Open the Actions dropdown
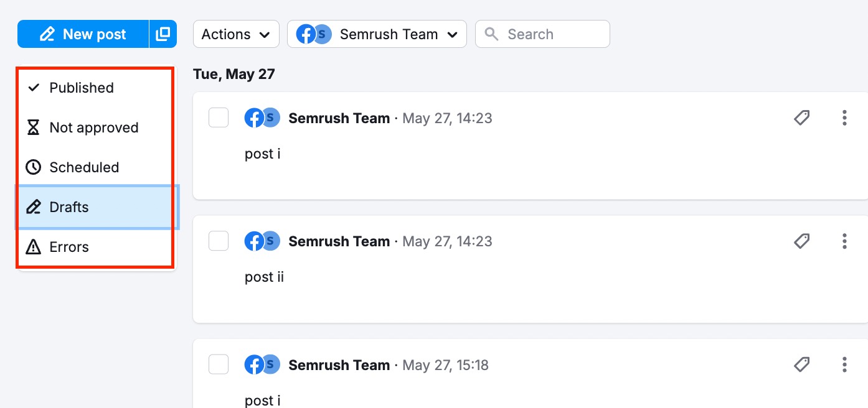 235,34
